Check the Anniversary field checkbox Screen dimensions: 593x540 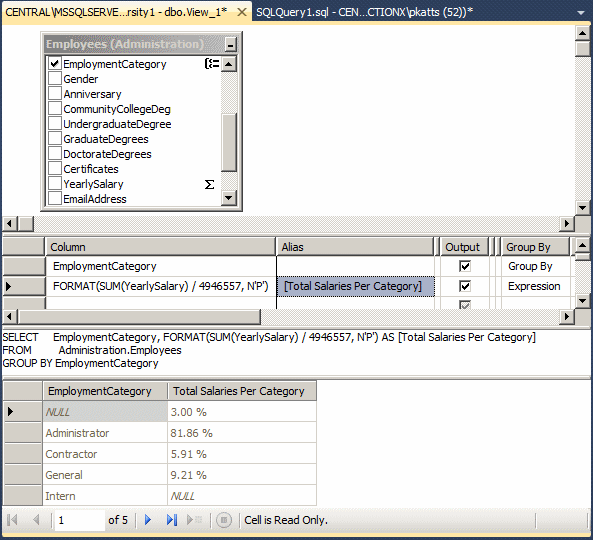click(x=55, y=93)
